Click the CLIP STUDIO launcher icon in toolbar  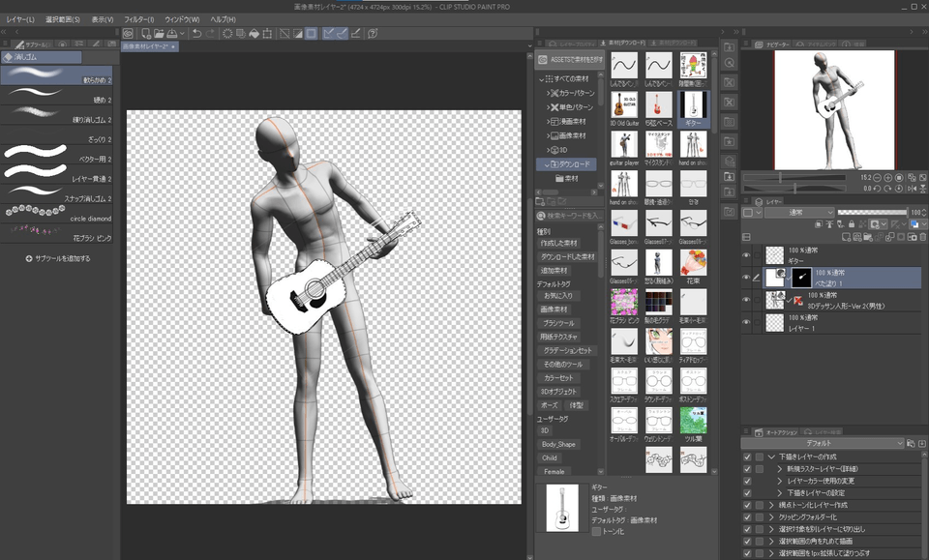coord(128,33)
